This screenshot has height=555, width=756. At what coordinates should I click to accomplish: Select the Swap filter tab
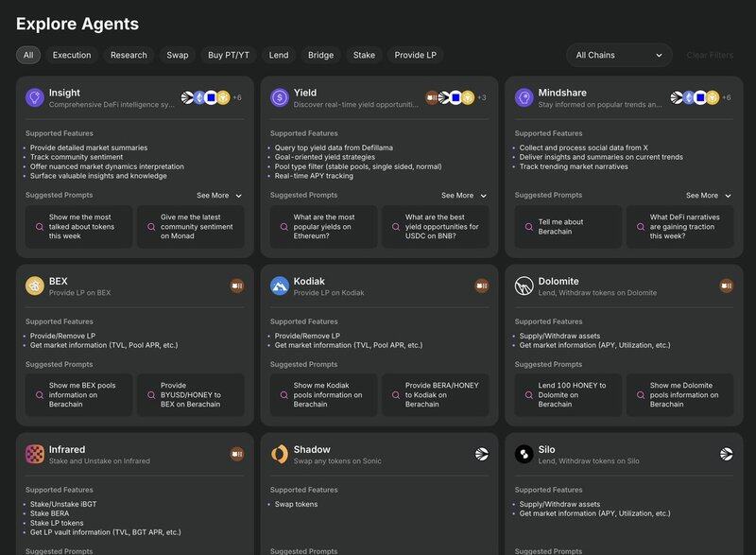coord(178,55)
